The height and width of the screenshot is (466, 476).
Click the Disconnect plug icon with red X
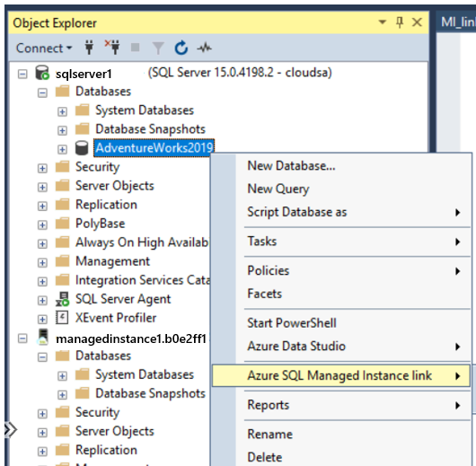(x=112, y=47)
